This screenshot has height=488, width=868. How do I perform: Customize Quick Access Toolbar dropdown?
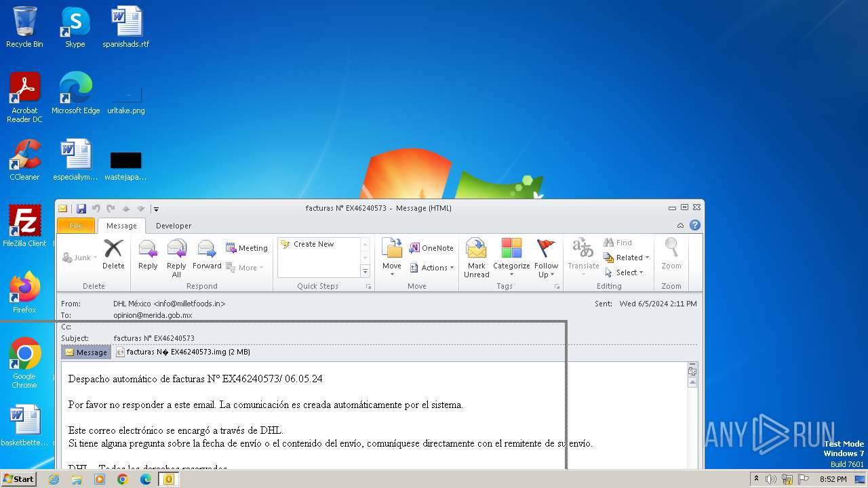pyautogui.click(x=156, y=209)
